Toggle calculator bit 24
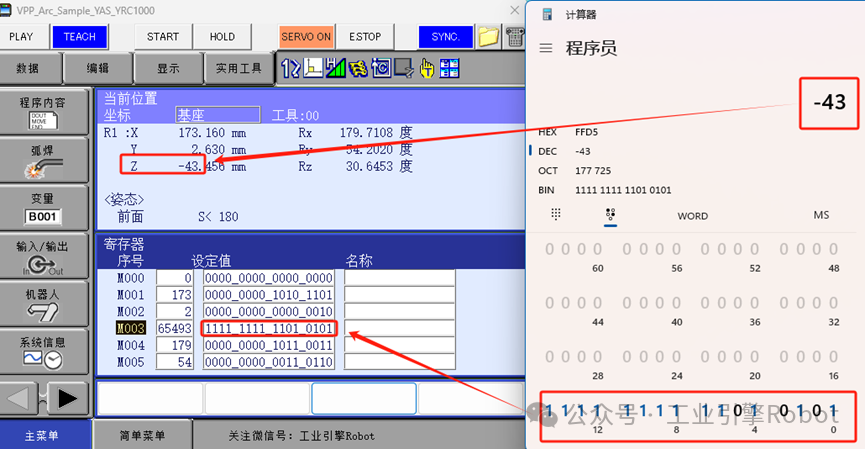Image resolution: width=865 pixels, height=449 pixels. [x=676, y=357]
